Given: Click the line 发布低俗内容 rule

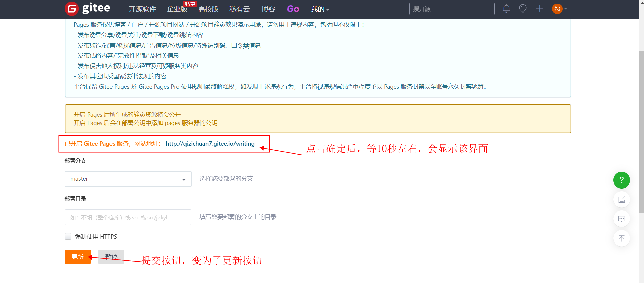Looking at the screenshot, I should [x=126, y=56].
